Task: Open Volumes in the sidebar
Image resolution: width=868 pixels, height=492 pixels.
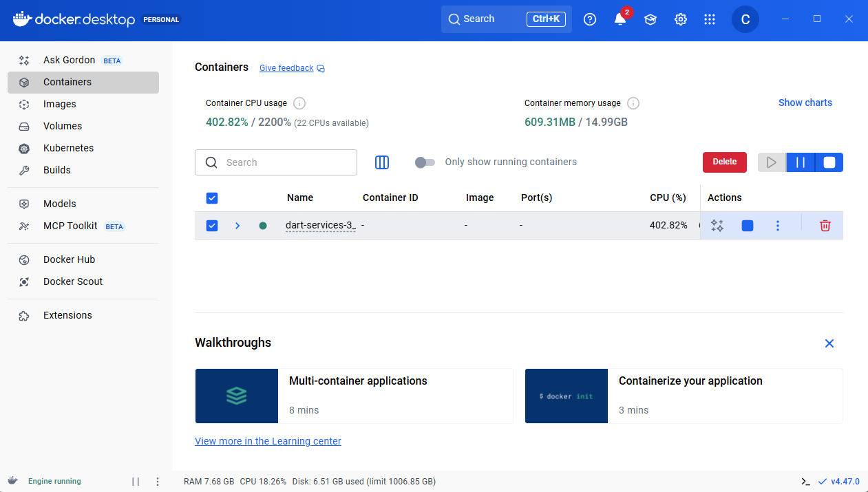Action: tap(63, 126)
